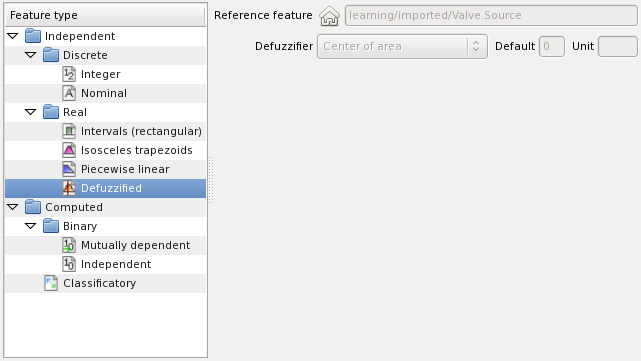
Task: Collapse the Discrete folder
Action: tap(31, 55)
